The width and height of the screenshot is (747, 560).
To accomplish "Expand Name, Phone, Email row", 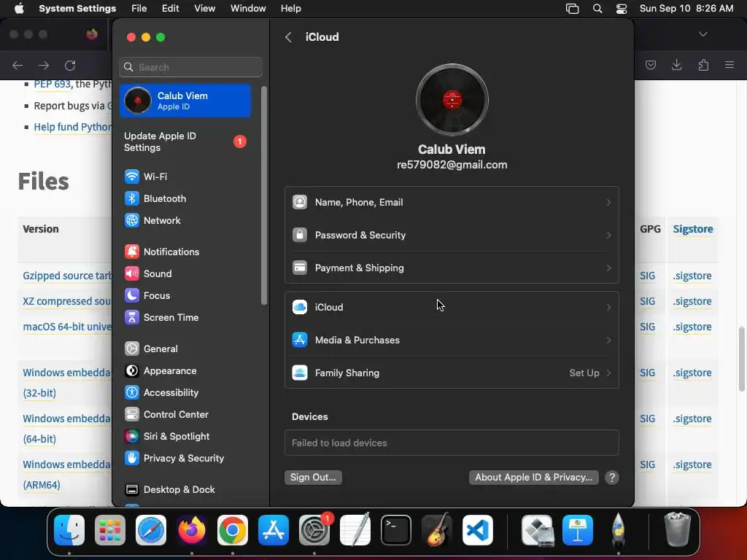I will pos(452,203).
